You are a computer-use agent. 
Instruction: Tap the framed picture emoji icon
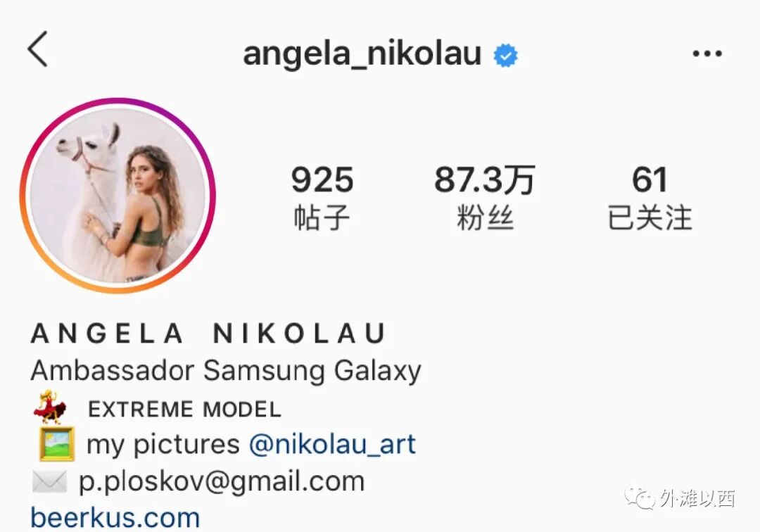(57, 443)
